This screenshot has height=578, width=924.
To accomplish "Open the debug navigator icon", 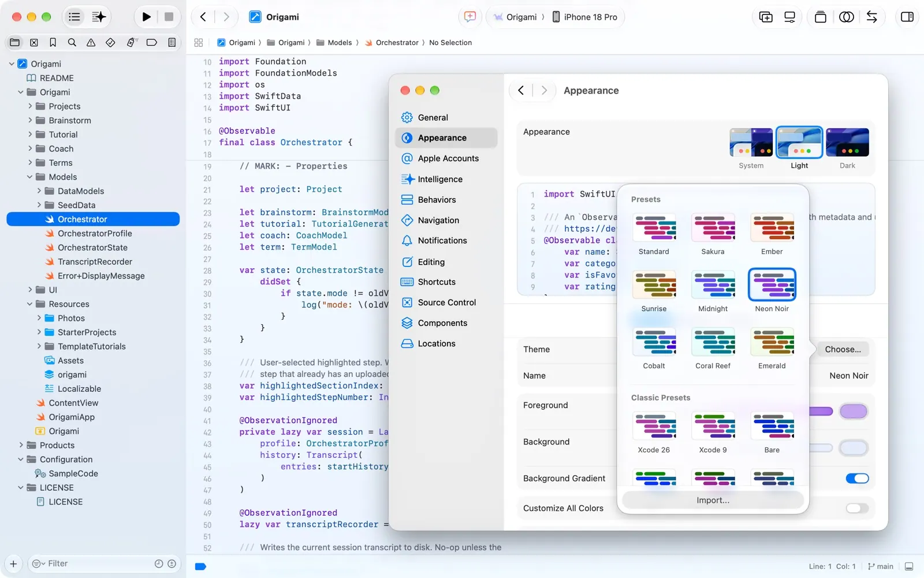I will 132,42.
